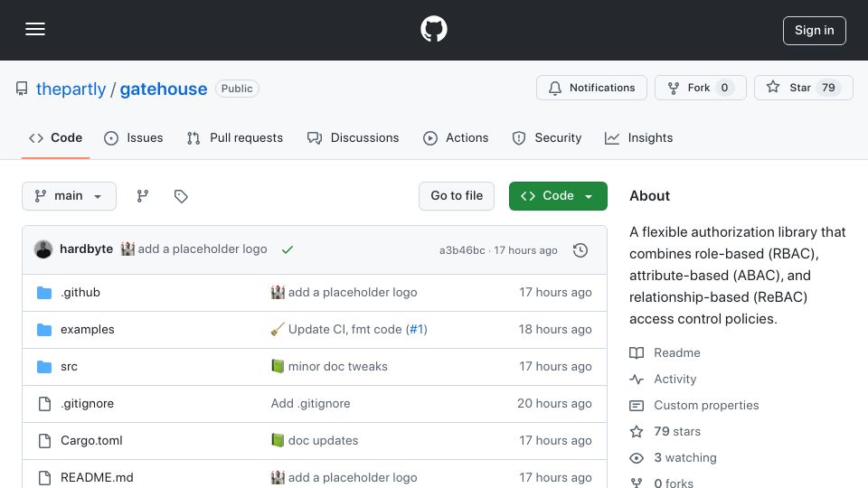The height and width of the screenshot is (488, 868).
Task: Open 'Add .gitignore' commit message
Action: point(310,403)
